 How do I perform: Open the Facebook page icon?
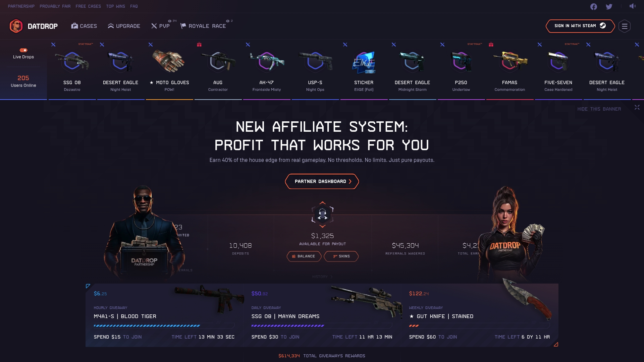594,7
